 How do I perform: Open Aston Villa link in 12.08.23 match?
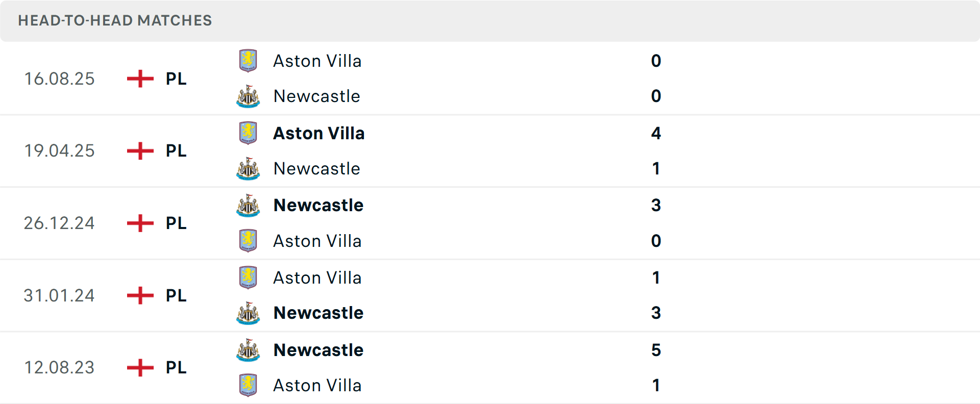tap(317, 385)
